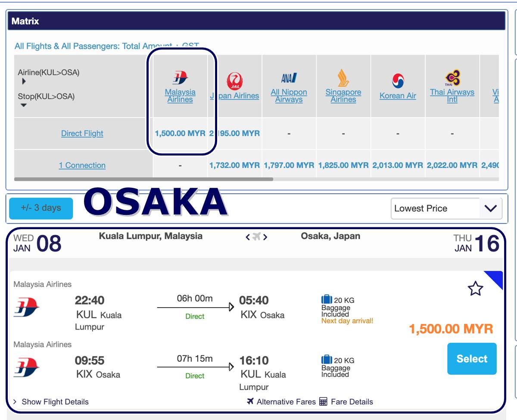Filter by 1 Connection row link
This screenshot has width=517, height=420.
coord(82,165)
